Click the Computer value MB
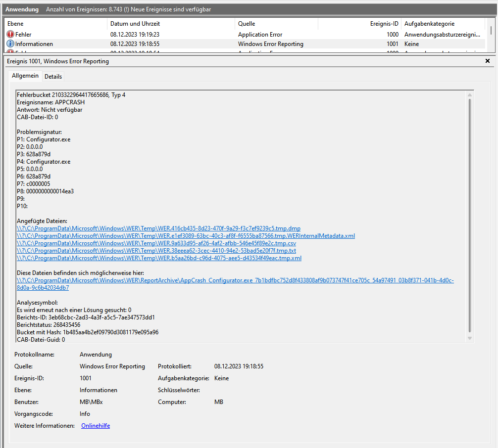The image size is (498, 448). click(219, 402)
